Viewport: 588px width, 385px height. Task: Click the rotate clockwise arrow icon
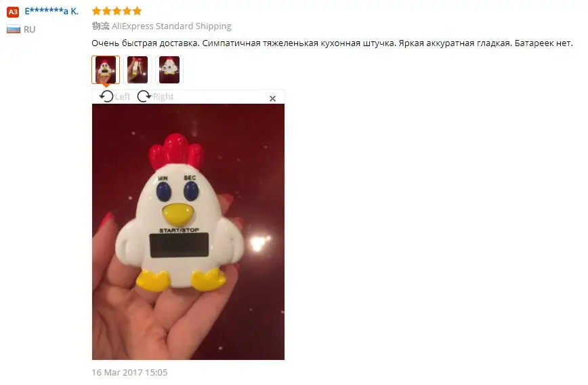(144, 96)
